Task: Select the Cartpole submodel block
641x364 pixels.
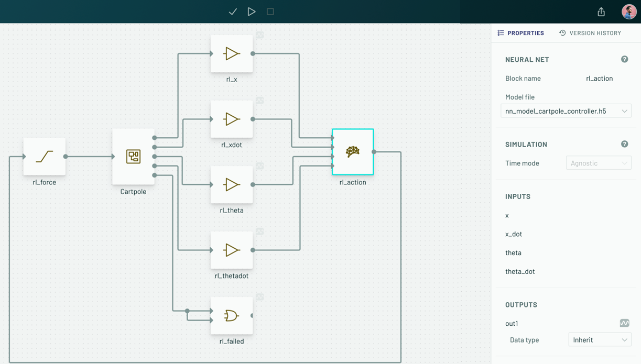Action: (133, 157)
